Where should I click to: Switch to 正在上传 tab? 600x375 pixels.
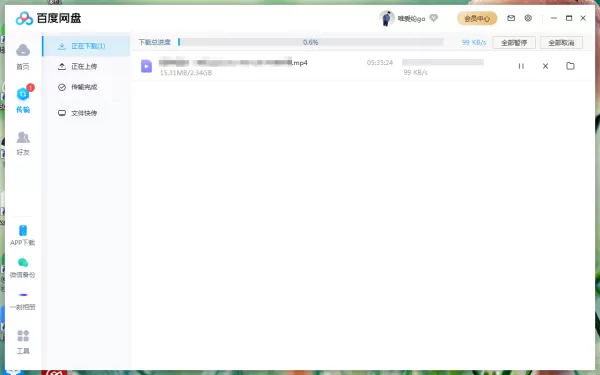click(x=86, y=67)
